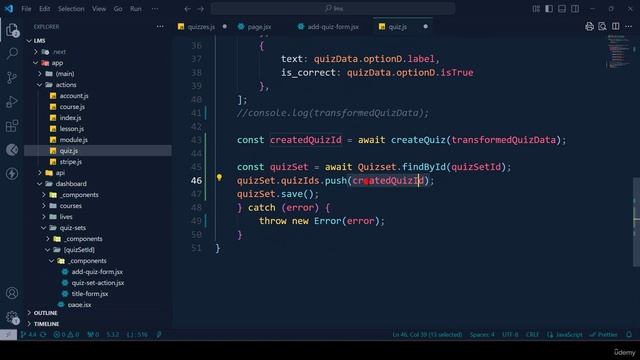Toggle the primary side bar
This screenshot has height=360, width=640.
point(549,9)
